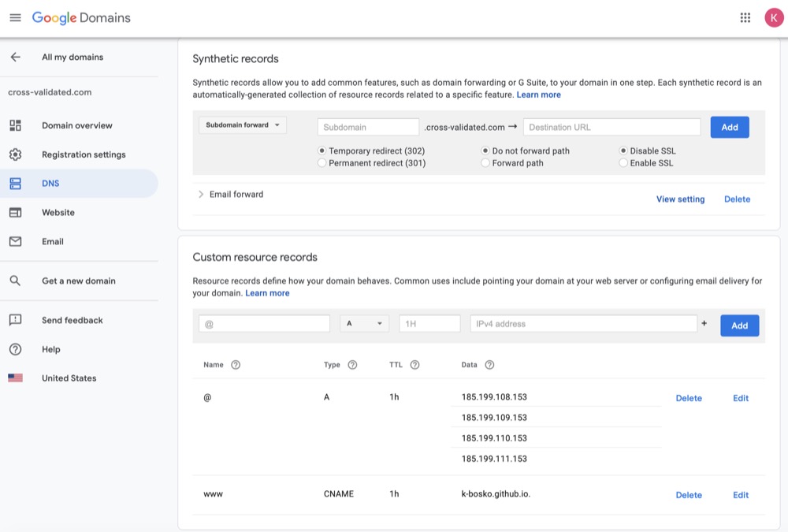Open the record type A dropdown
Image resolution: width=788 pixels, height=532 pixels.
coord(364,324)
